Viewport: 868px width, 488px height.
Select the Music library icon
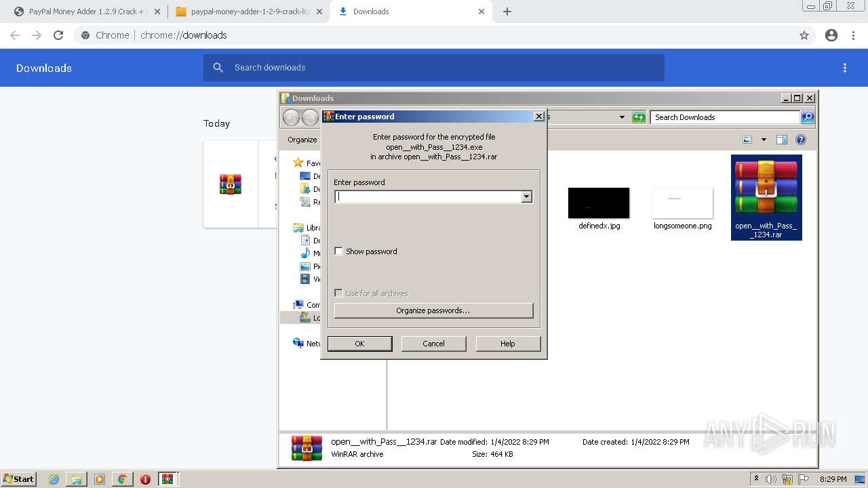(305, 253)
